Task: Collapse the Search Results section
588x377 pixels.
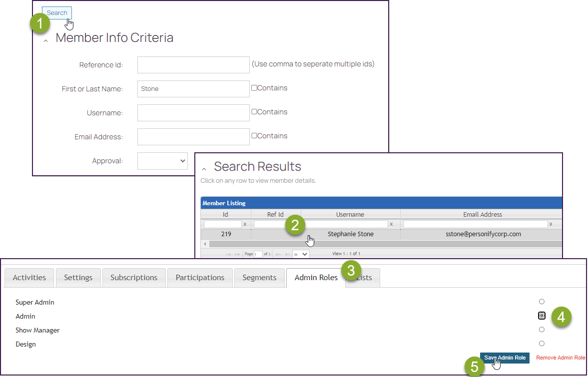Action: (204, 169)
